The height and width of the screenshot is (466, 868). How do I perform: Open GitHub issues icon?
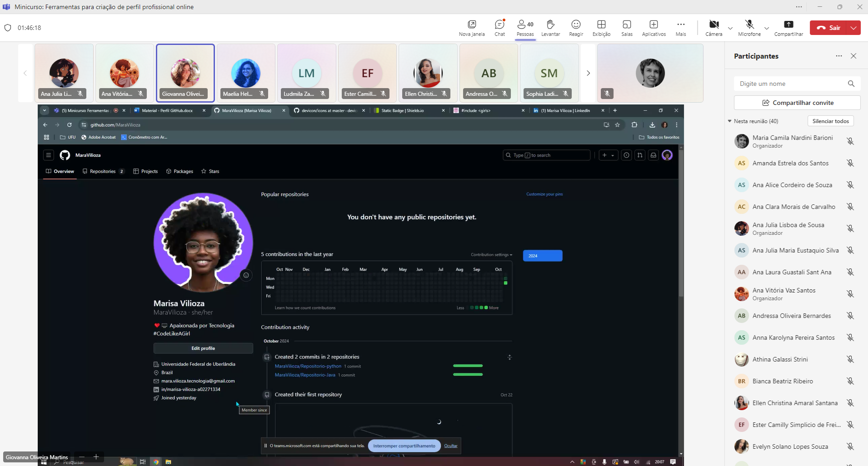(x=626, y=155)
